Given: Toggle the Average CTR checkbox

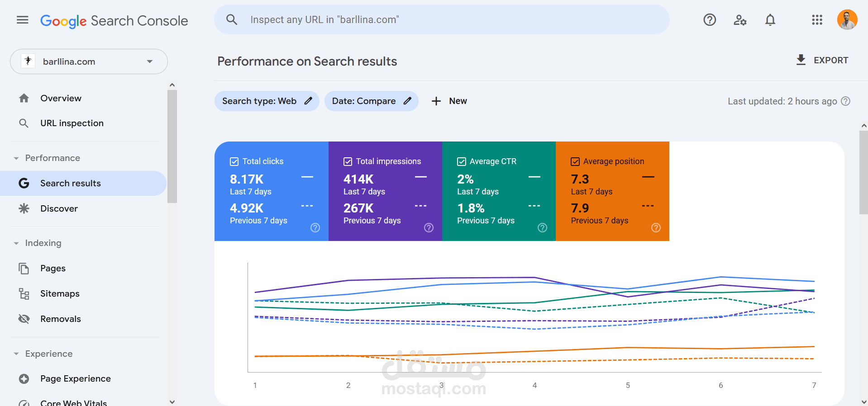Looking at the screenshot, I should point(462,161).
